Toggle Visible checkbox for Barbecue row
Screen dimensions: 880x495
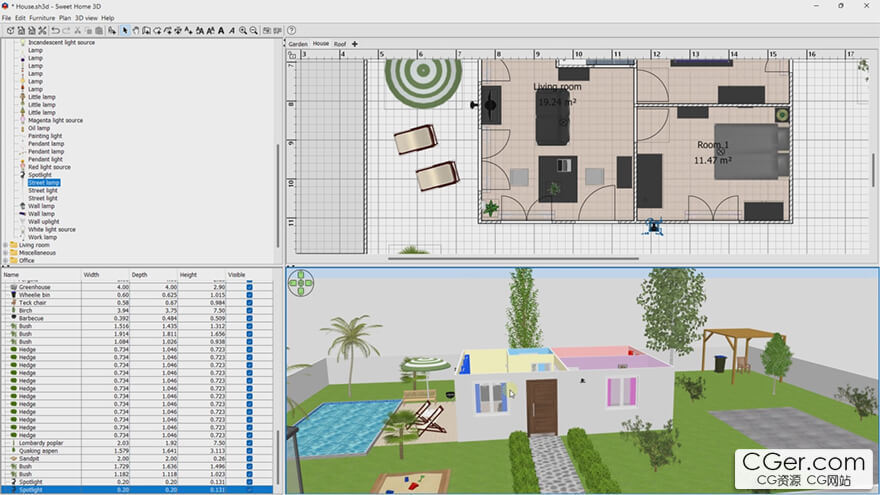pos(249,318)
